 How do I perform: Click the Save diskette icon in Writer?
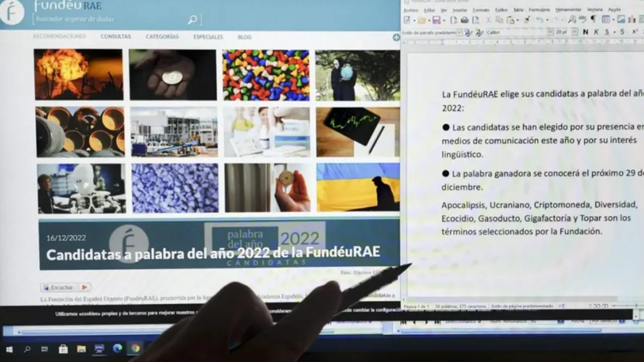click(x=436, y=20)
